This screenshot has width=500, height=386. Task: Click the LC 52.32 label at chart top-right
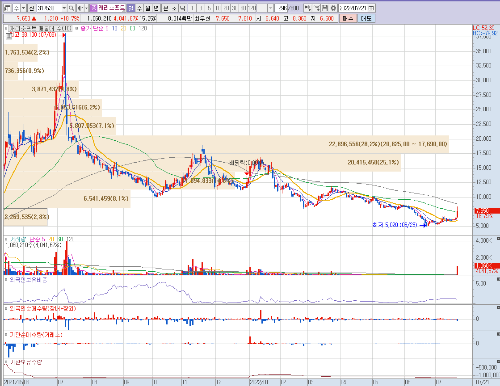(x=483, y=28)
